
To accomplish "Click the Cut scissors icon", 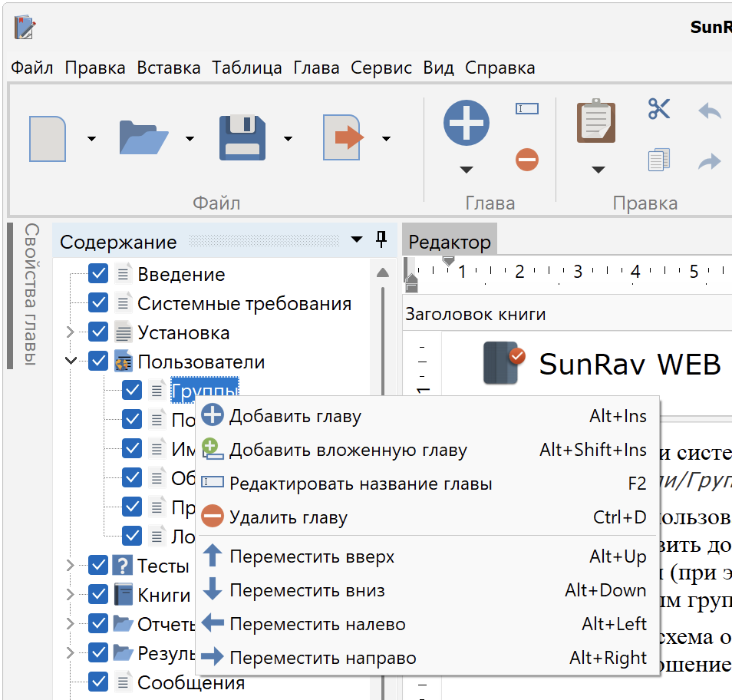I will 658,109.
